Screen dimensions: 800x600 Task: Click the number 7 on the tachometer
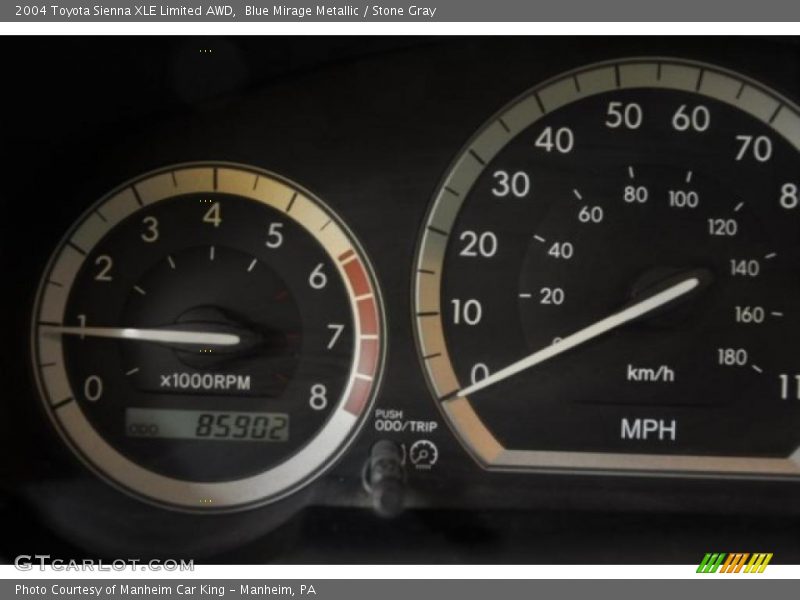[335, 336]
